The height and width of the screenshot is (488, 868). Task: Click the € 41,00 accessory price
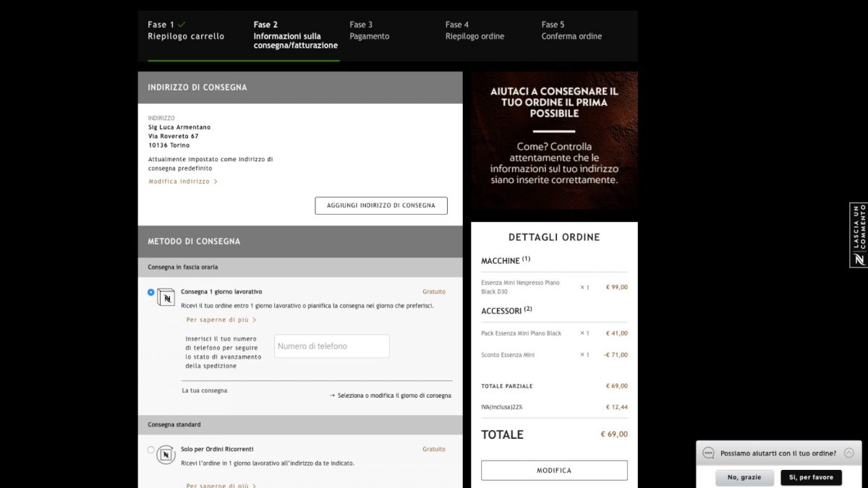tap(617, 333)
